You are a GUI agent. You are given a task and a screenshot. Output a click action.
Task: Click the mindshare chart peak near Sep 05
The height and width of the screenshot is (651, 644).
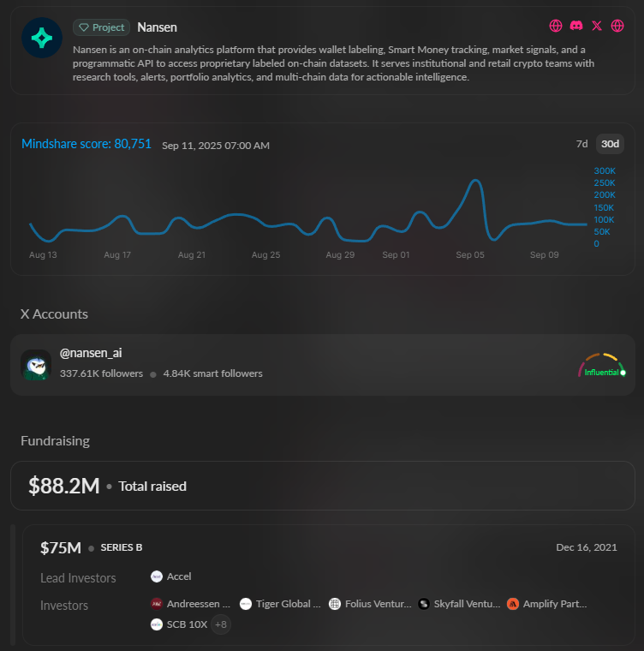pyautogui.click(x=474, y=180)
